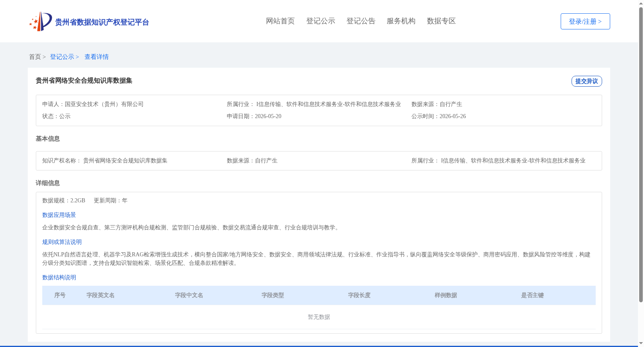Select the 更新周期：年 text
The width and height of the screenshot is (644, 347).
111,200
